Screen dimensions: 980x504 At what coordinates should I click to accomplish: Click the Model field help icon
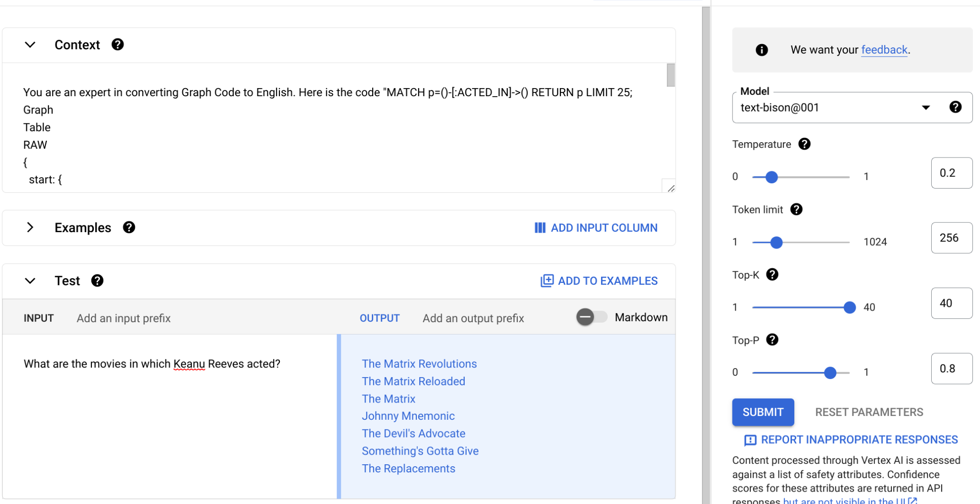(955, 107)
